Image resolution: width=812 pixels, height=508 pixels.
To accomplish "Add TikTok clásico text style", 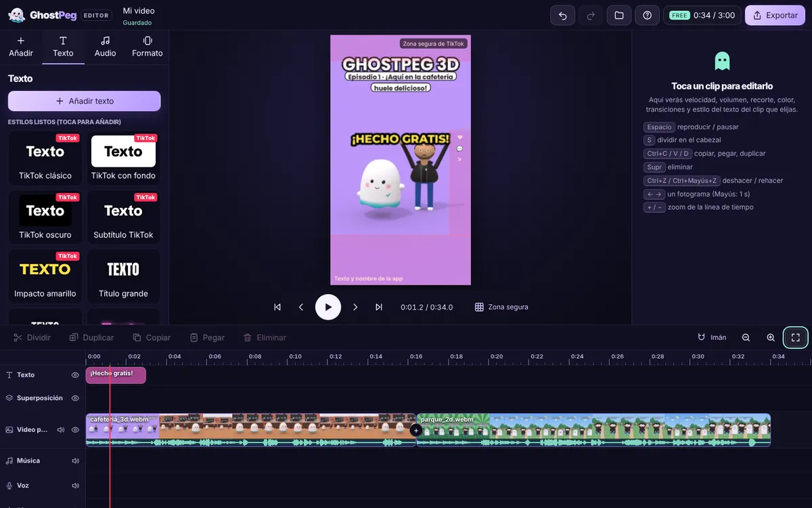I will pyautogui.click(x=45, y=158).
